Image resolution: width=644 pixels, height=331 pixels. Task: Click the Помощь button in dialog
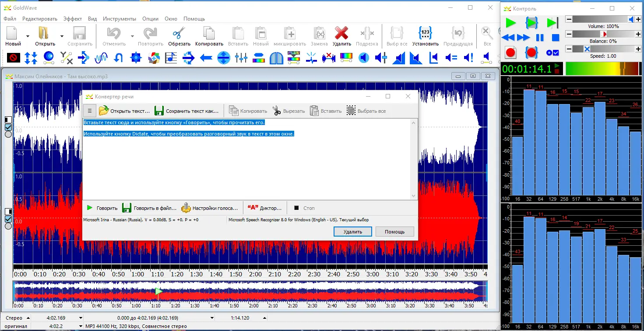pos(394,232)
